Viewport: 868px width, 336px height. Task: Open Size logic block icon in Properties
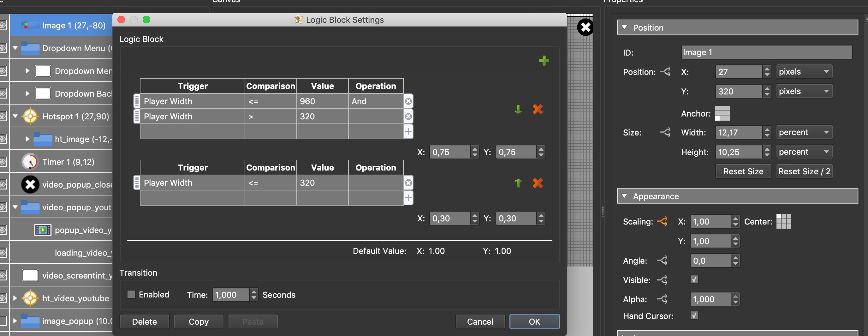[x=665, y=132]
